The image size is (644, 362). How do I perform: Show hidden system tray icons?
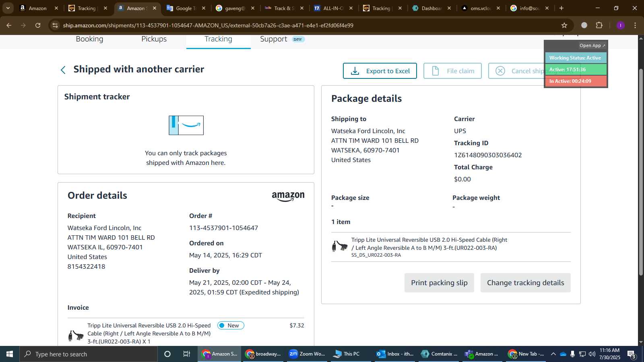point(553,354)
